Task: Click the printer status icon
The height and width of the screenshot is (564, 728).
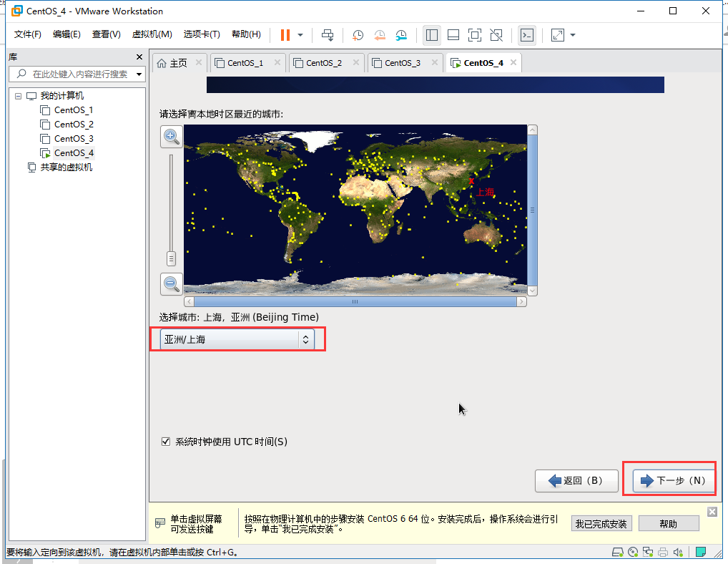Action: (663, 553)
